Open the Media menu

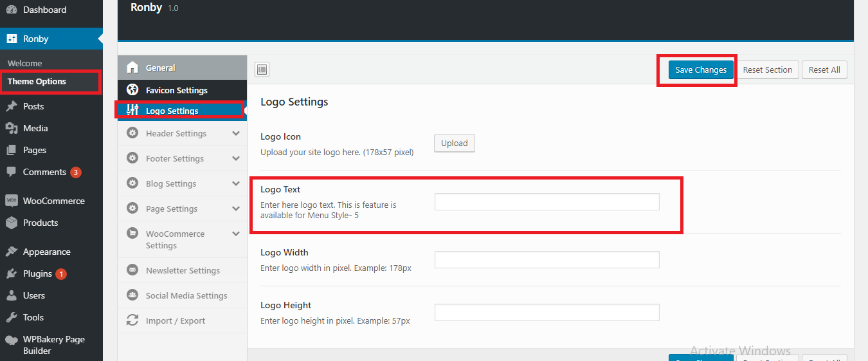[x=51, y=128]
